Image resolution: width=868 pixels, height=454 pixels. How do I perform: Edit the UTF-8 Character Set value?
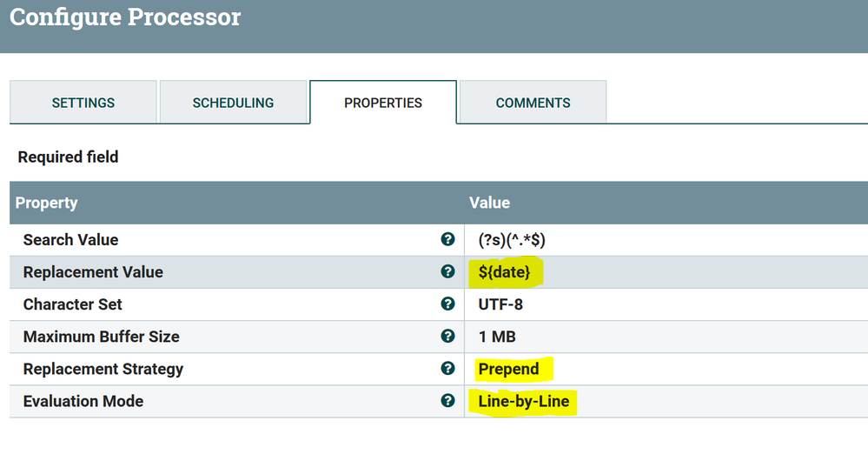click(500, 304)
